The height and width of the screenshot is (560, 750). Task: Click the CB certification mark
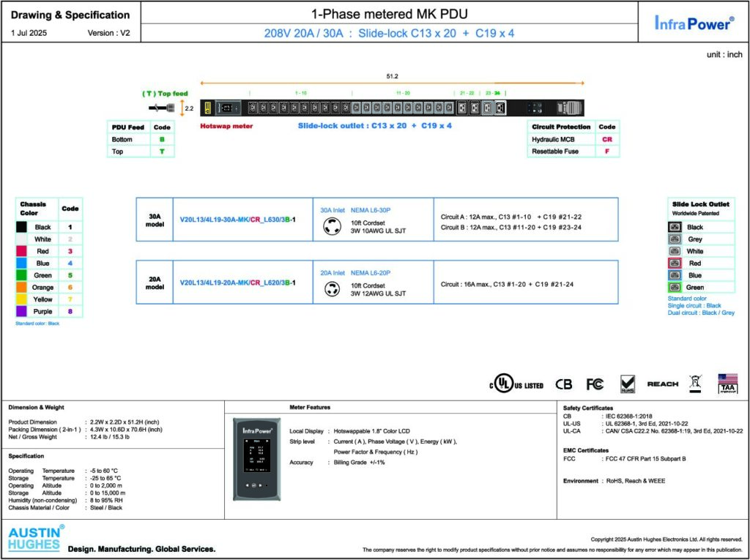563,384
